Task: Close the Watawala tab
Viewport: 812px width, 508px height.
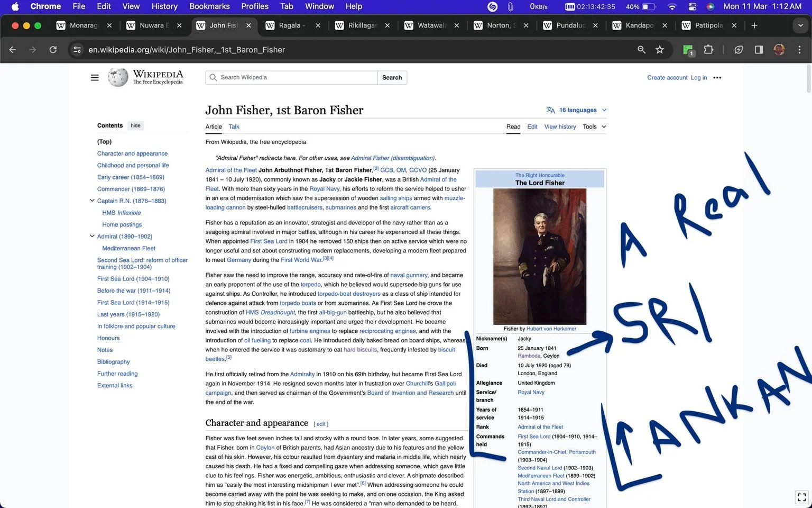Action: (457, 25)
